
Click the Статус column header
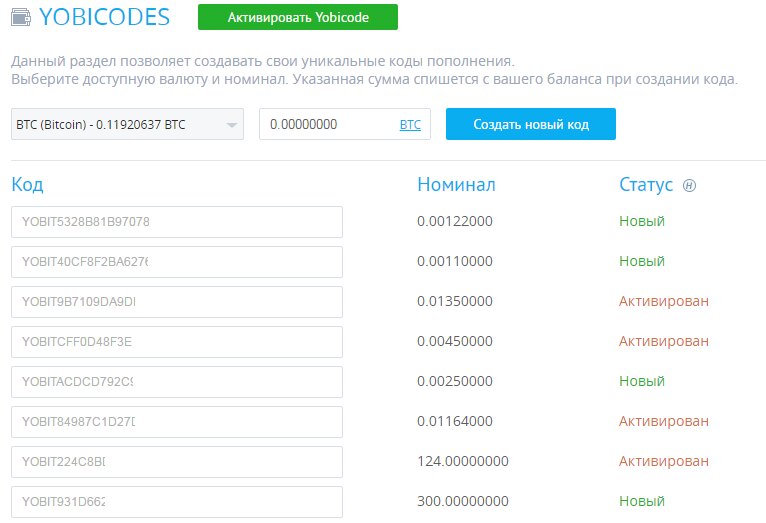pos(646,185)
